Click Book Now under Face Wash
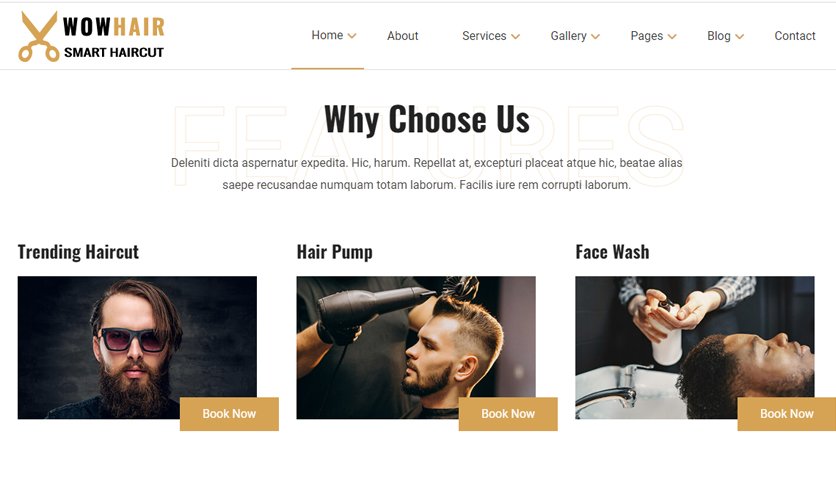The height and width of the screenshot is (484, 836). point(786,414)
